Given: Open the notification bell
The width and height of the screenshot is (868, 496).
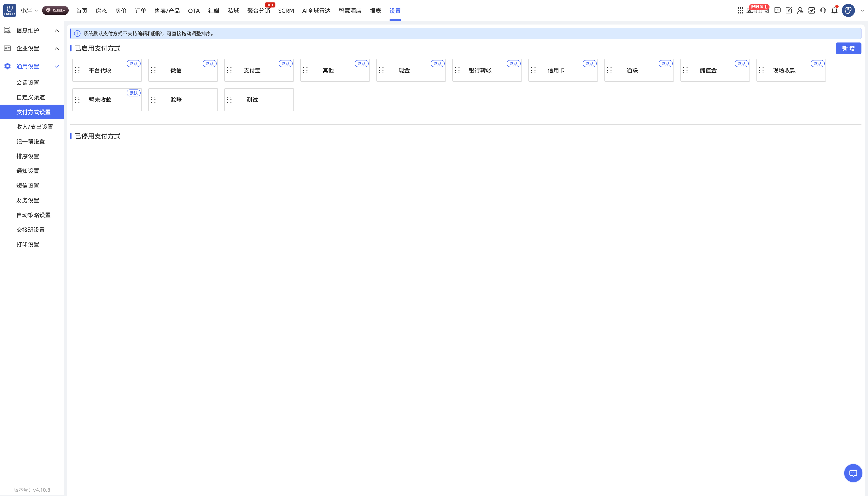Looking at the screenshot, I should [834, 11].
